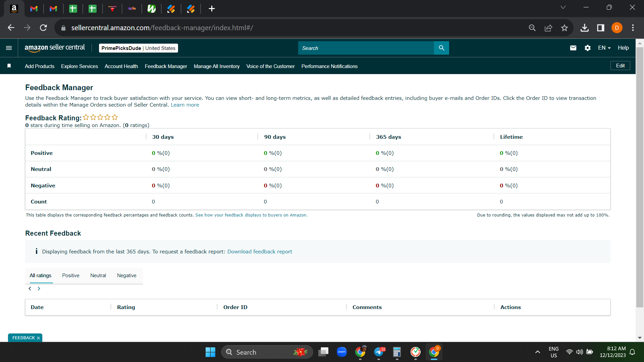Click the Wi-Fi network icon

click(x=569, y=352)
